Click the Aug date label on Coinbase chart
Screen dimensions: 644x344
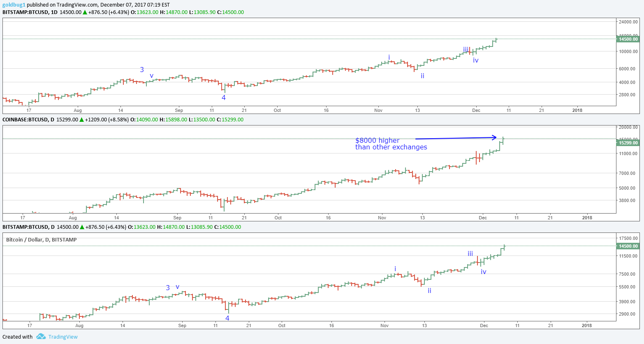[x=73, y=218]
